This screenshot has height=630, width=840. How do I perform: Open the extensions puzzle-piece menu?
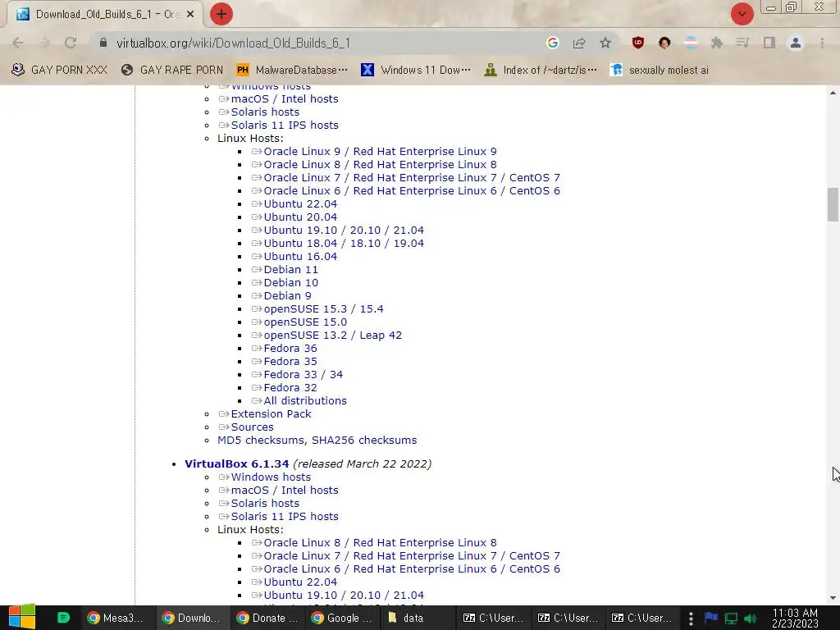717,43
